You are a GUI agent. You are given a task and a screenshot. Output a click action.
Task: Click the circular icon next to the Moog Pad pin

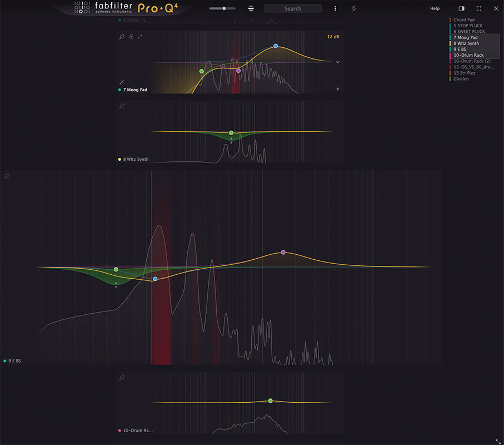click(132, 37)
